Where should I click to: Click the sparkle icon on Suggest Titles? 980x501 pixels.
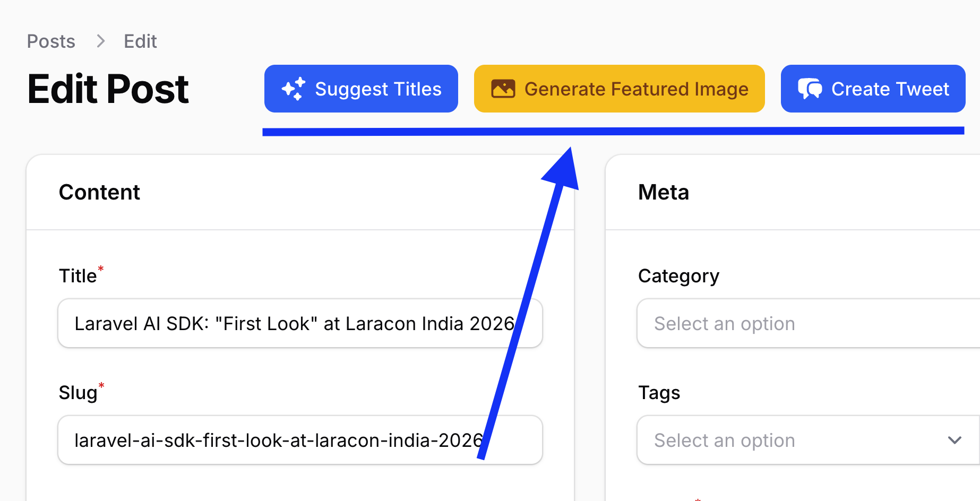294,89
